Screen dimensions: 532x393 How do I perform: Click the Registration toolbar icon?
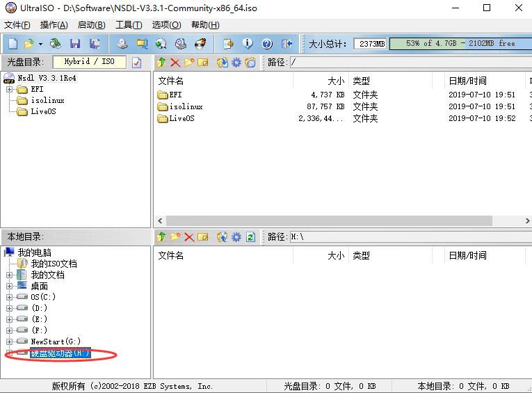228,44
